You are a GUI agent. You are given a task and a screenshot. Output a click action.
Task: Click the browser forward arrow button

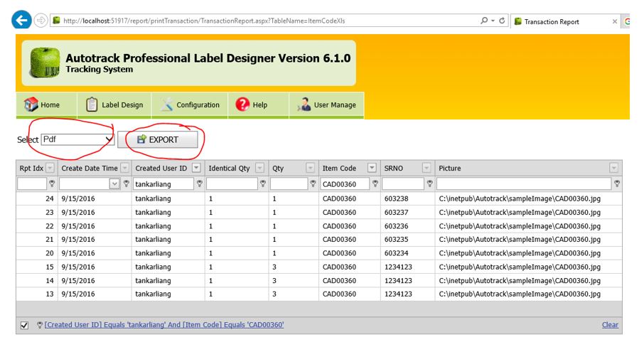click(x=41, y=20)
